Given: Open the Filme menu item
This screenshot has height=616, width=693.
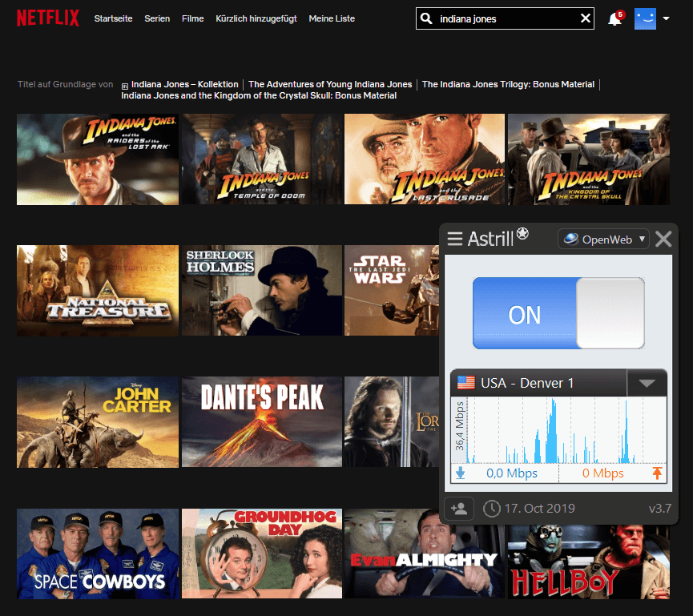Looking at the screenshot, I should 193,18.
